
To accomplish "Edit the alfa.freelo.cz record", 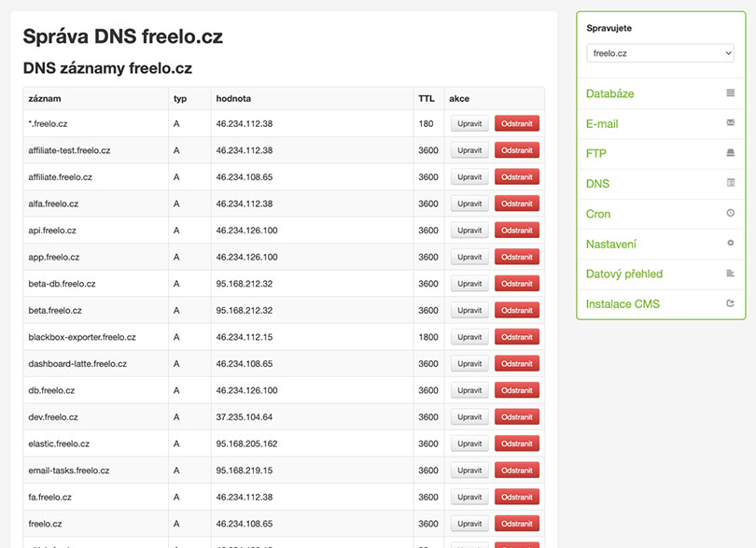I will 469,204.
